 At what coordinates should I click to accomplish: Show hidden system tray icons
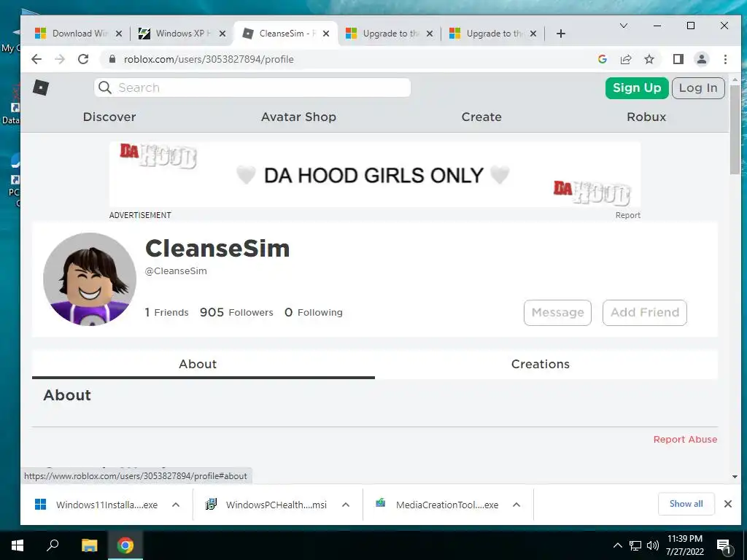point(617,545)
